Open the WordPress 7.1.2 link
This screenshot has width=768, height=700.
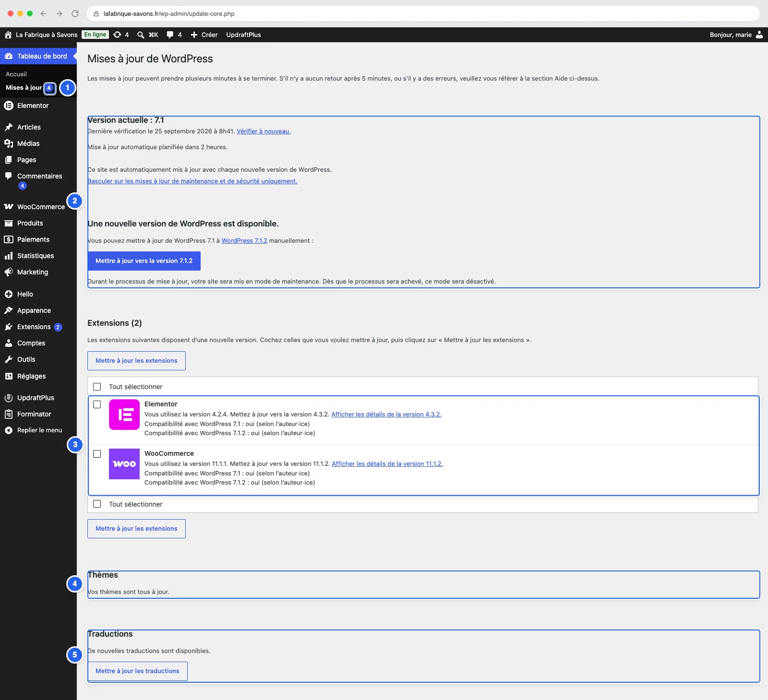[x=244, y=240]
